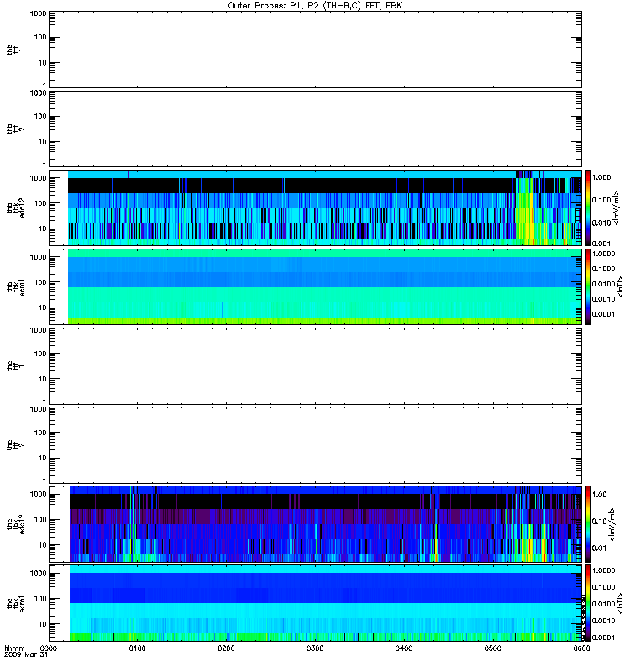
Task: Click the '100' y-tick of the thc fff 1 panel
Action: [x=40, y=354]
